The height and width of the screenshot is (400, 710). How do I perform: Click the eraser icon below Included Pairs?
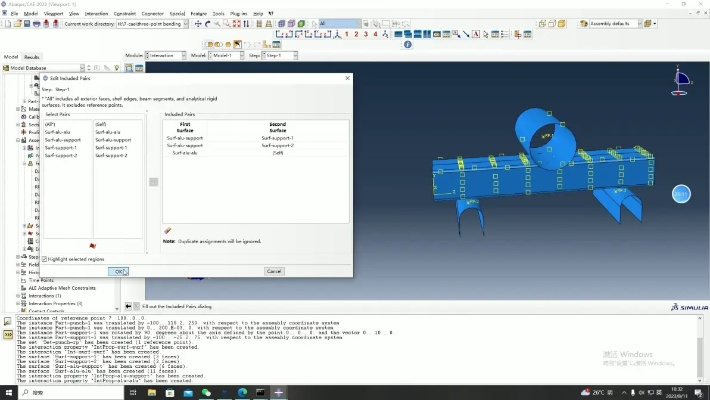pos(168,230)
